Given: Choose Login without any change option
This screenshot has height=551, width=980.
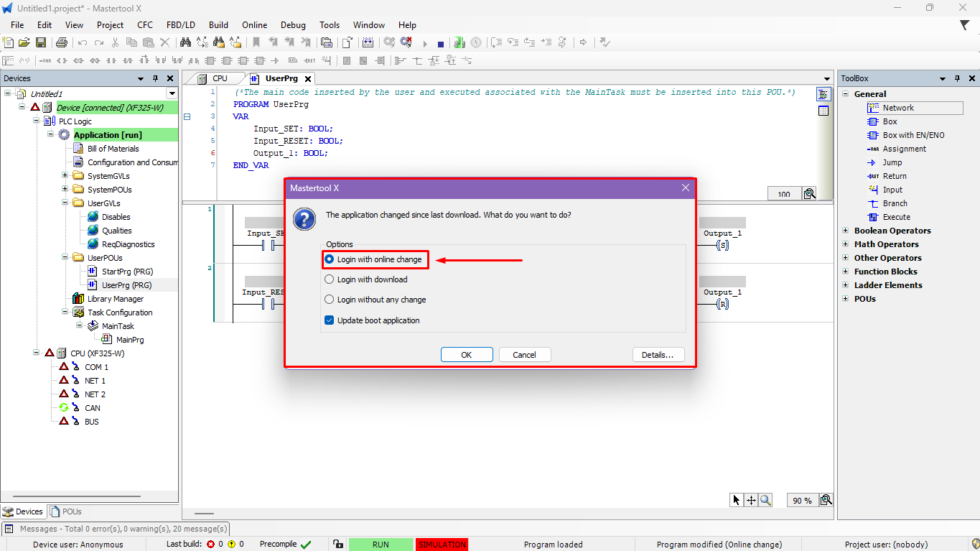Looking at the screenshot, I should click(330, 300).
